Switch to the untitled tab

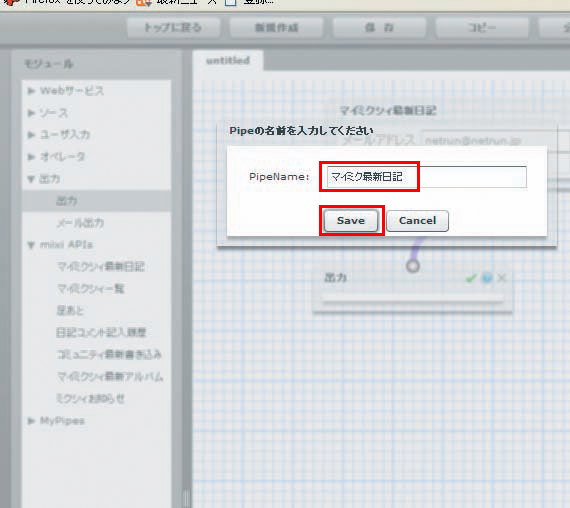228,60
